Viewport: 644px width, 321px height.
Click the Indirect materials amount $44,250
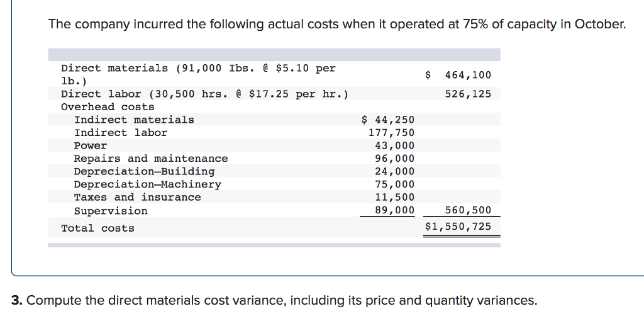click(388, 120)
